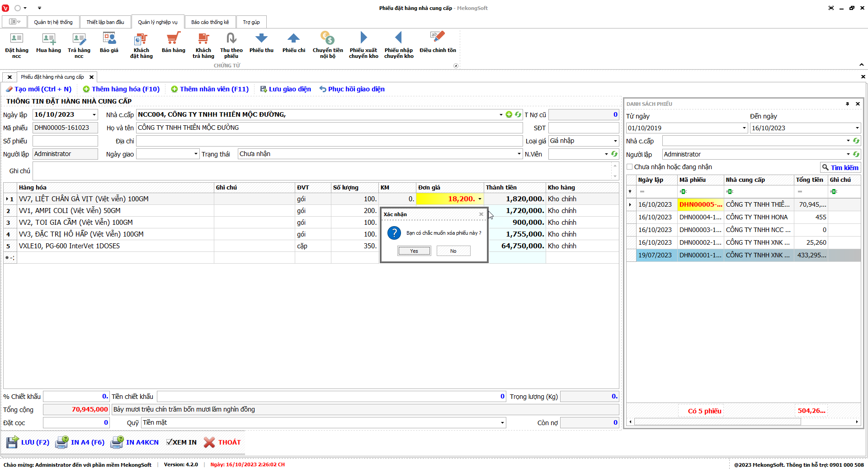This screenshot has width=868, height=469.
Task: Open the Loại giá dropdown
Action: pos(615,141)
